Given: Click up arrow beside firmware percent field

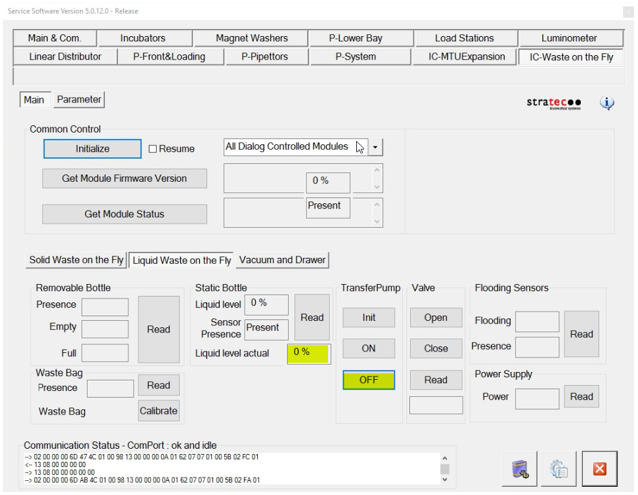Looking at the screenshot, I should click(x=376, y=172).
